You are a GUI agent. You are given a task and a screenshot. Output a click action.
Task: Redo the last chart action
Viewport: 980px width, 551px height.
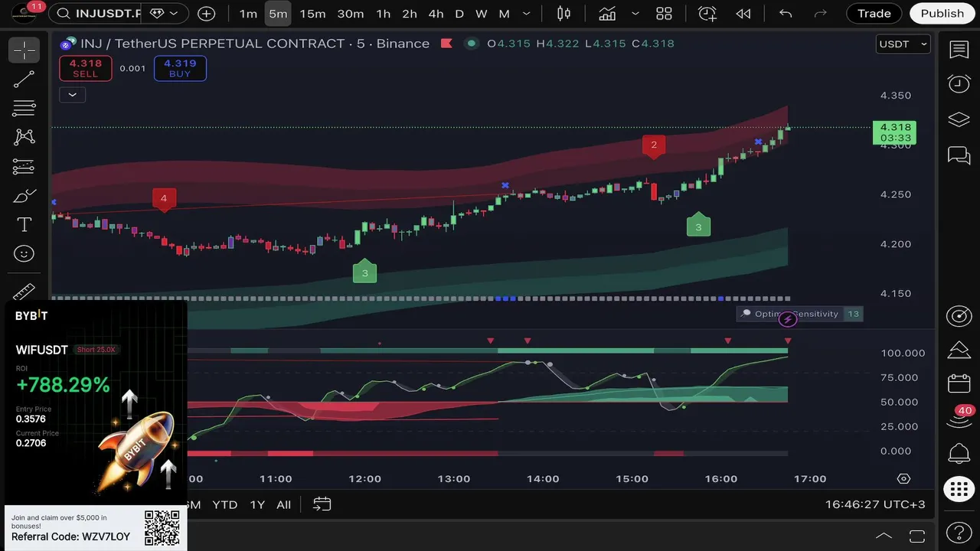click(x=821, y=14)
